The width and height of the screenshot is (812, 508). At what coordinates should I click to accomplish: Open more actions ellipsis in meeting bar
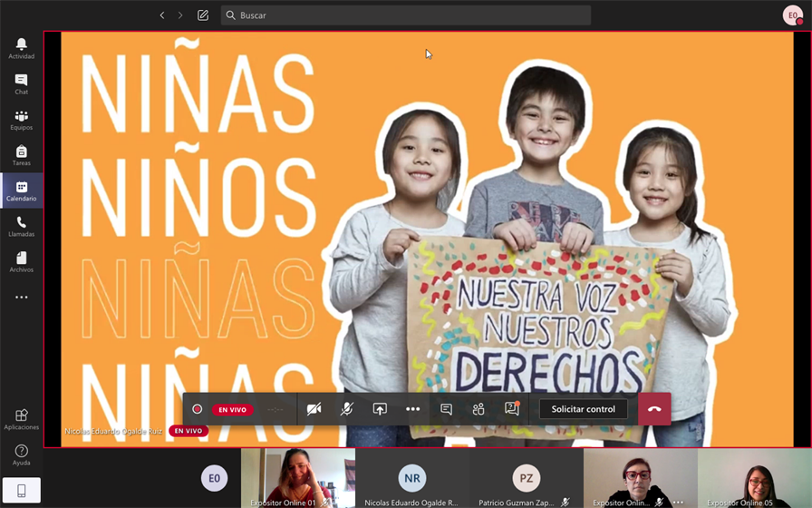pos(412,409)
